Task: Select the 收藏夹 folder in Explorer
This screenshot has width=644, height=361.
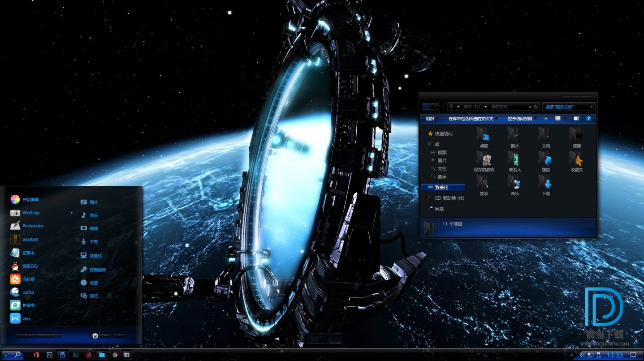Action: (x=577, y=161)
